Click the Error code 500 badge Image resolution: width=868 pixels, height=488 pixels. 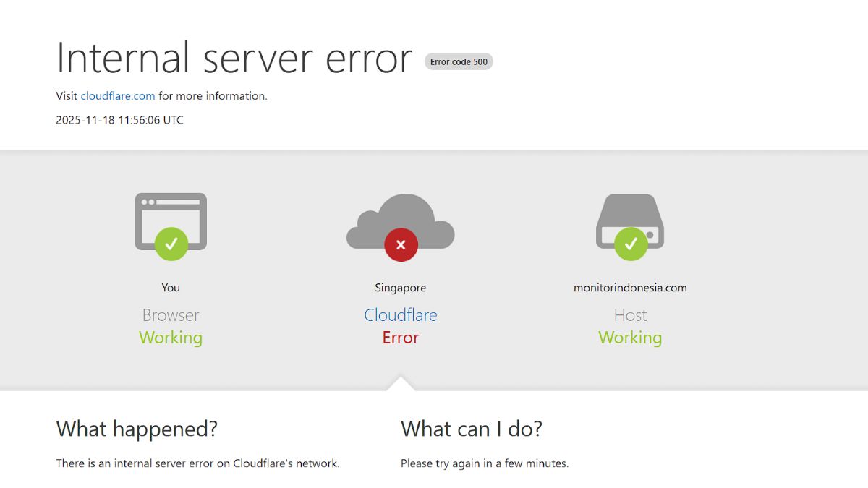tap(459, 62)
